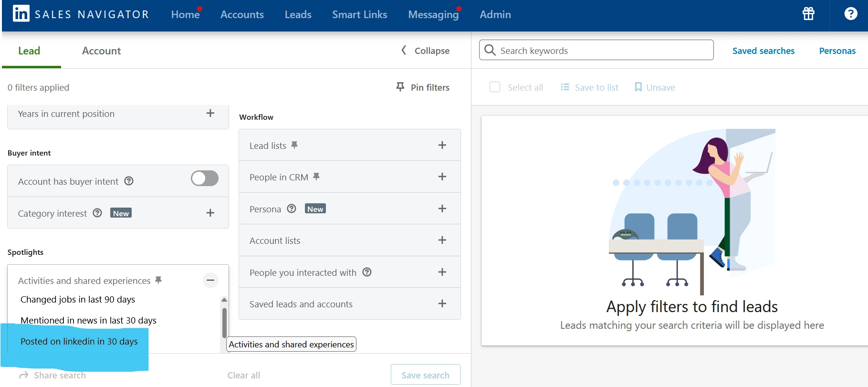This screenshot has height=387, width=868.
Task: Click the Share search button
Action: [52, 376]
